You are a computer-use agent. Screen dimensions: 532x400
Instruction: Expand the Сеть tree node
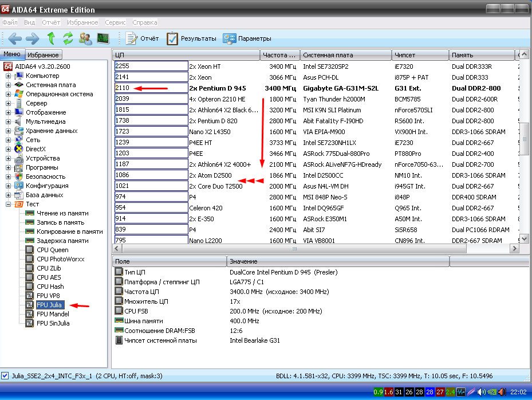[x=8, y=140]
